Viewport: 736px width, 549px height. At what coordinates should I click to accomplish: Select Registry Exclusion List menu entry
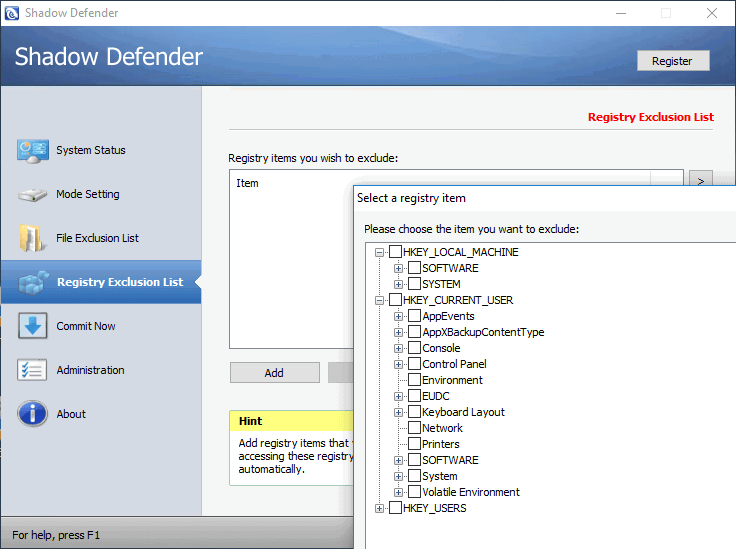point(101,282)
